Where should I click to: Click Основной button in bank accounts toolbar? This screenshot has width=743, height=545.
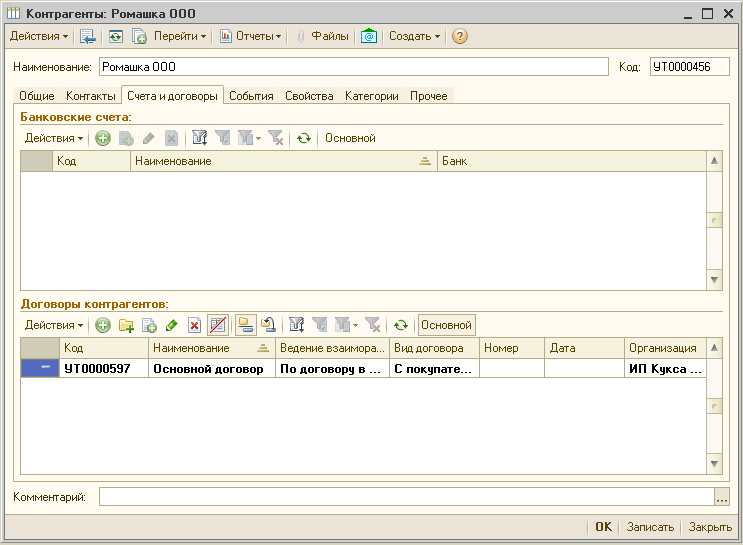(x=350, y=138)
